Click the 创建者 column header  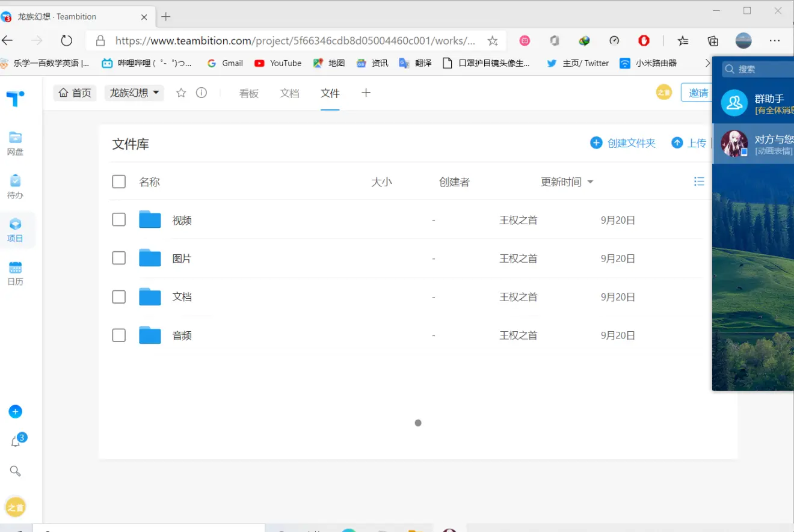(x=454, y=182)
